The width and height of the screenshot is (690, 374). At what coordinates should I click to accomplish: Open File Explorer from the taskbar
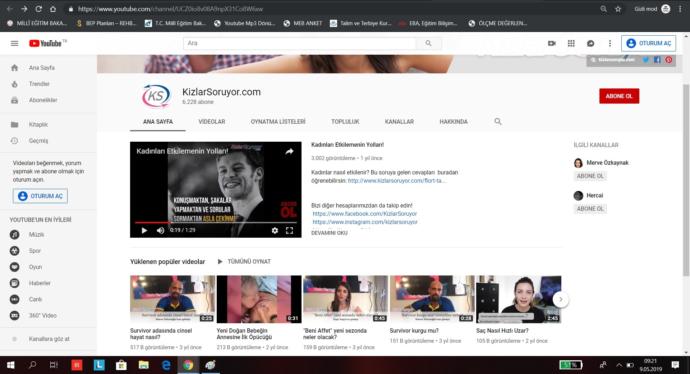coord(143,365)
